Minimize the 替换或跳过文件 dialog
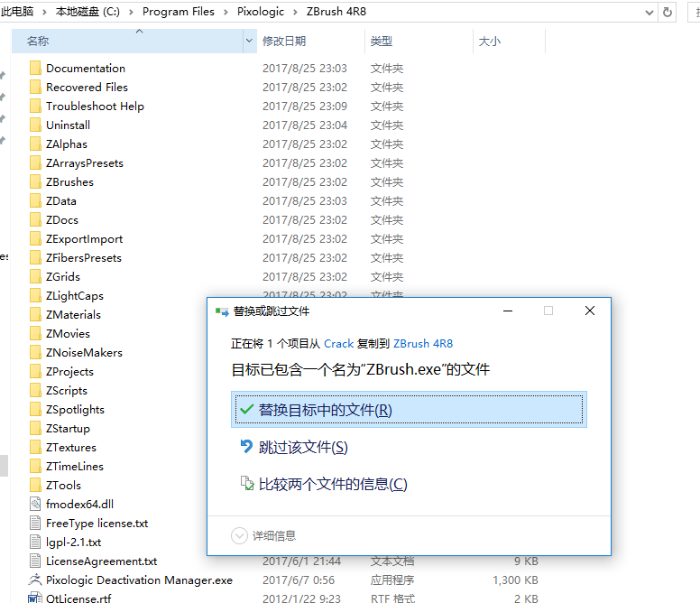Viewport: 700px width, 603px height. click(x=508, y=311)
